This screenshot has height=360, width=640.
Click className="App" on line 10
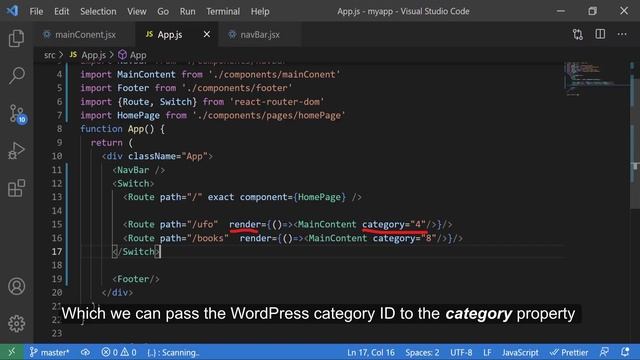tap(168, 156)
